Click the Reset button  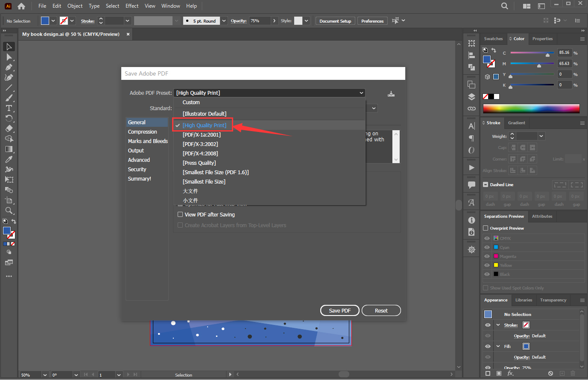pos(381,310)
